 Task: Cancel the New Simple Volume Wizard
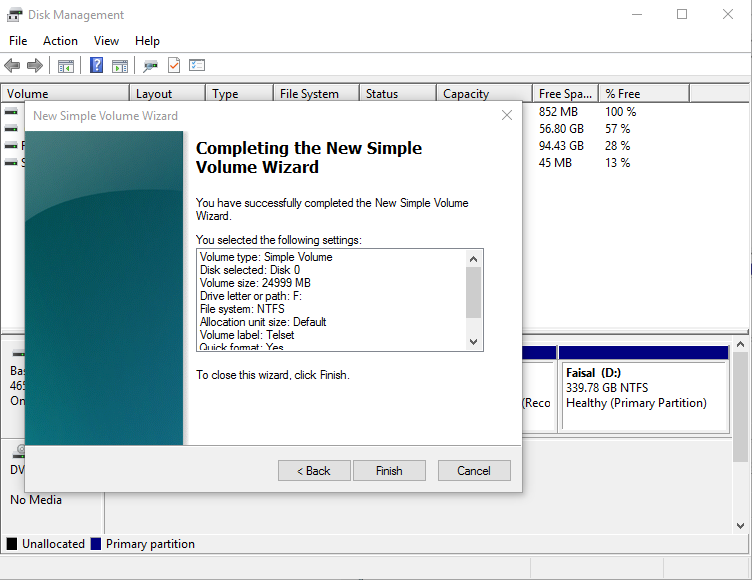[474, 471]
